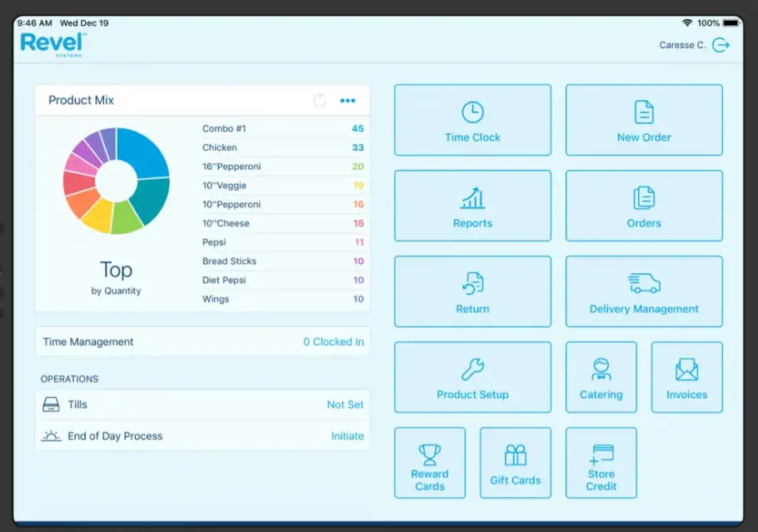The image size is (758, 532).
Task: Open the Gift Cards tile
Action: click(x=516, y=463)
